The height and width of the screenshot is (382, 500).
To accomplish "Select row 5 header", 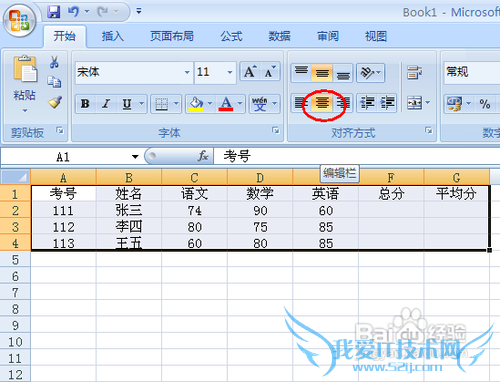I will pyautogui.click(x=15, y=260).
